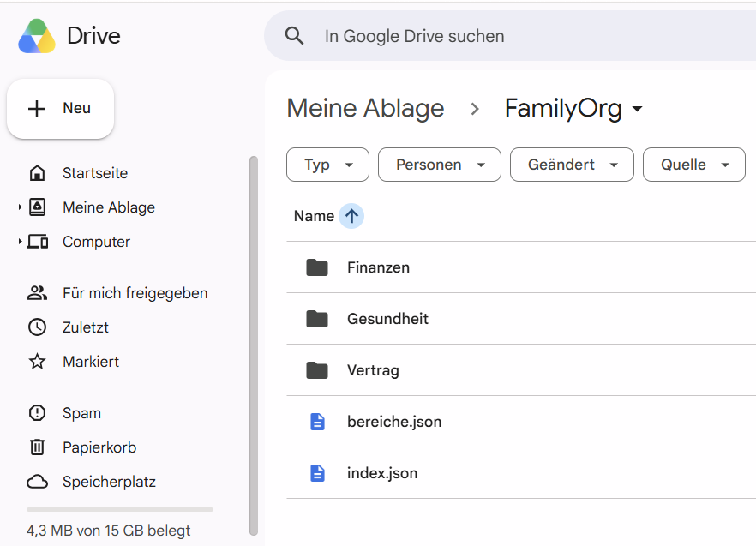Click the shared-with-me people icon
This screenshot has width=756, height=546.
(x=37, y=293)
